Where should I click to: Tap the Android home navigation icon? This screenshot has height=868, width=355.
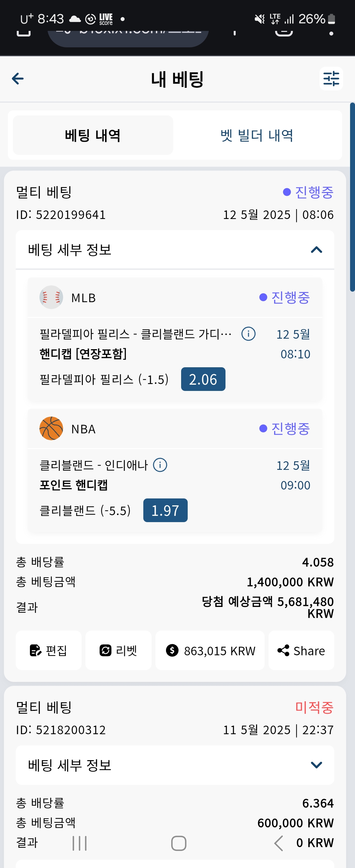coord(178,843)
